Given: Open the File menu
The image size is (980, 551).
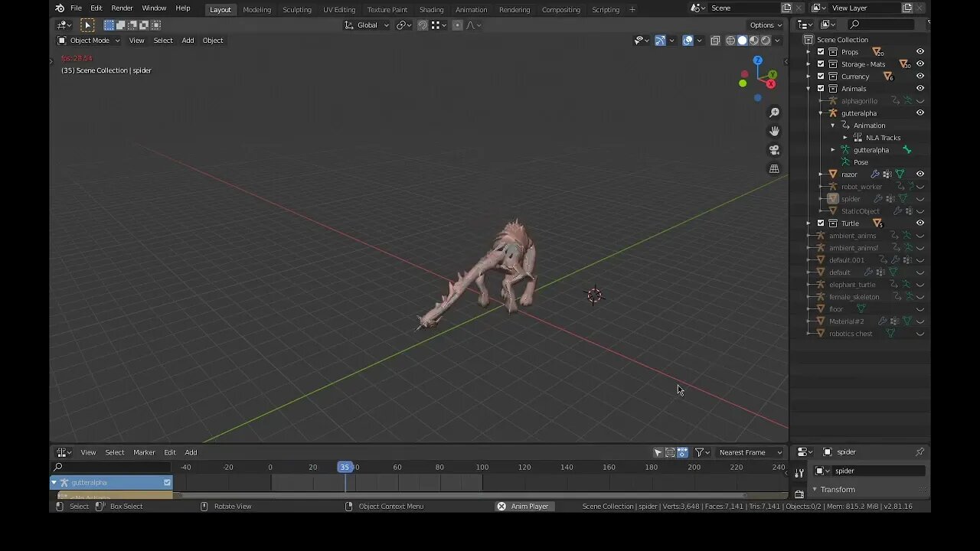Looking at the screenshot, I should pos(76,8).
